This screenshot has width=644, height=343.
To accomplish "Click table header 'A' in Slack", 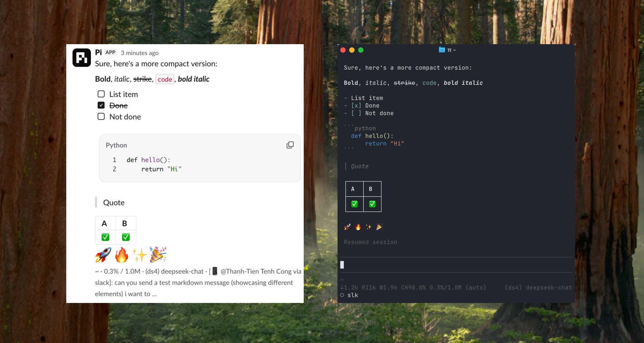I will coord(104,224).
